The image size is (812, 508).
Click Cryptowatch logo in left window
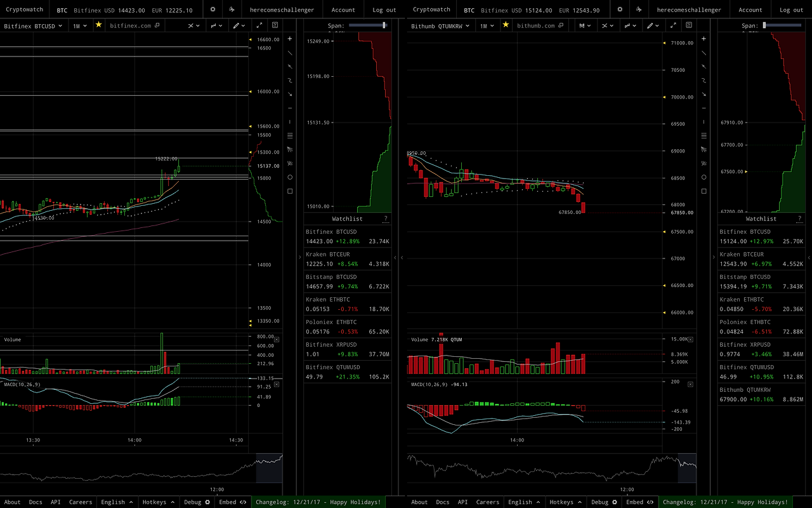[25, 10]
